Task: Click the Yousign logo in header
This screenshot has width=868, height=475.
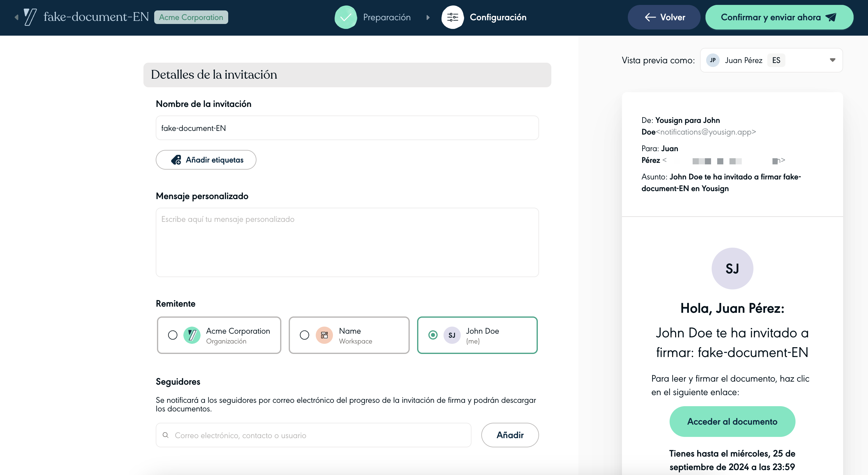Action: coord(30,17)
